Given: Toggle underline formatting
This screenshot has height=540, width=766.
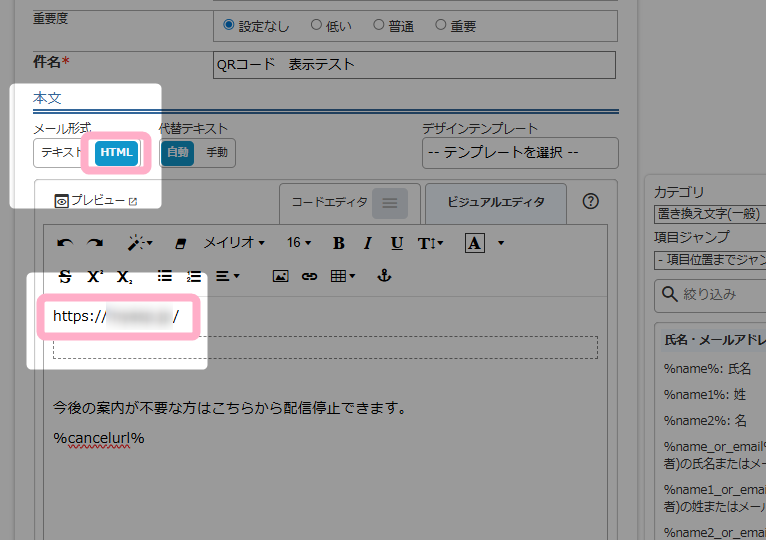Looking at the screenshot, I should [x=397, y=243].
